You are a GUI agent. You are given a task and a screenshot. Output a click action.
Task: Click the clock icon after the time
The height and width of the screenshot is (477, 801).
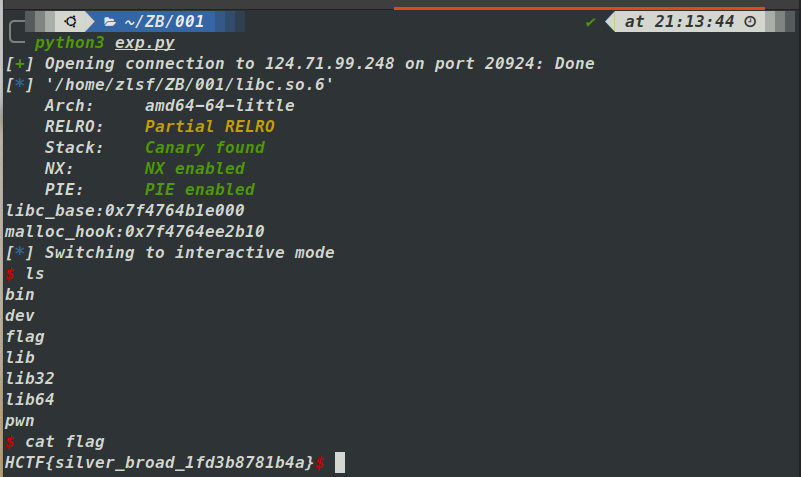pos(749,21)
